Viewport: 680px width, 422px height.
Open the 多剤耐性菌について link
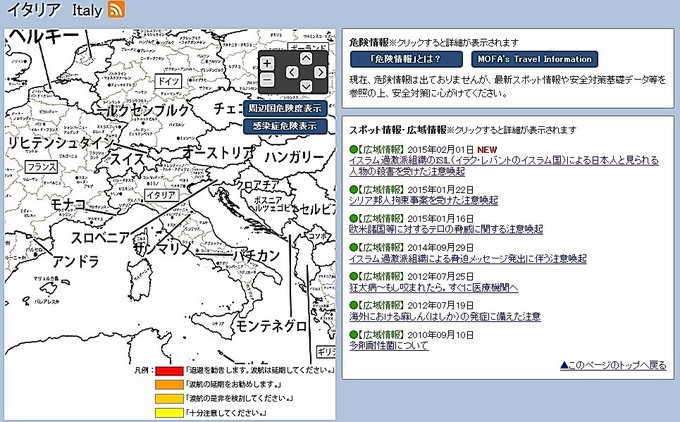[388, 345]
